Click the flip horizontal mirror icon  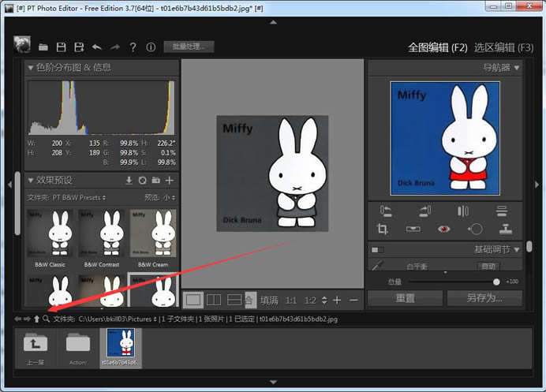[x=463, y=211]
